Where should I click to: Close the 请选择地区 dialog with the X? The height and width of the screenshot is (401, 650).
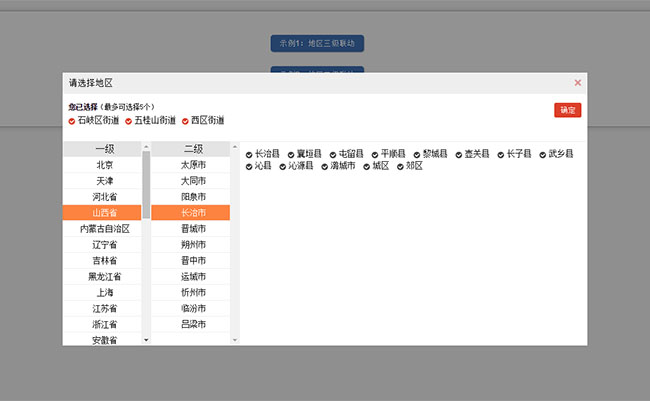pos(577,82)
